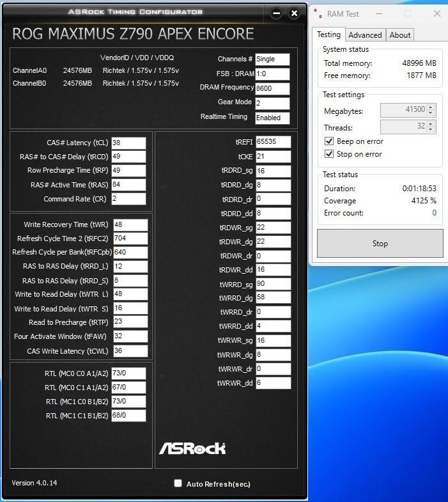Click the Command Rate (CR) field
This screenshot has width=448, height=502.
point(128,199)
